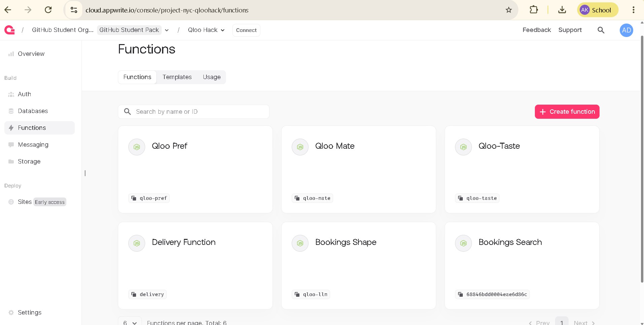Focus the Search by name or ID field

194,112
